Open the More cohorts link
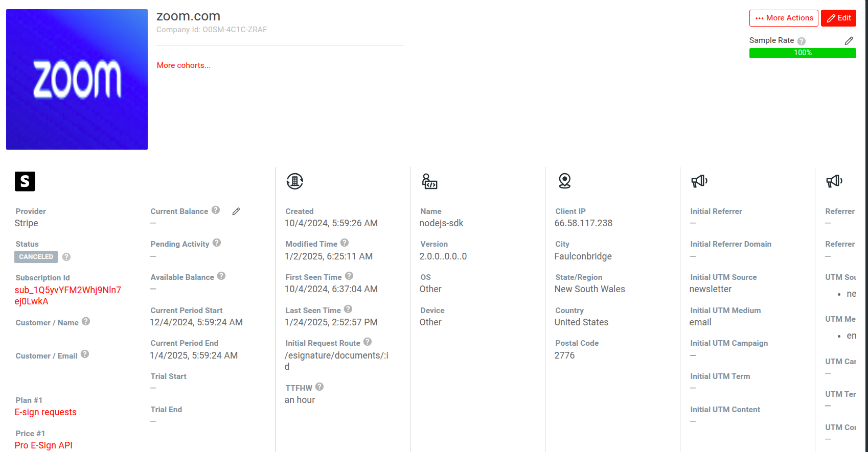 (184, 65)
